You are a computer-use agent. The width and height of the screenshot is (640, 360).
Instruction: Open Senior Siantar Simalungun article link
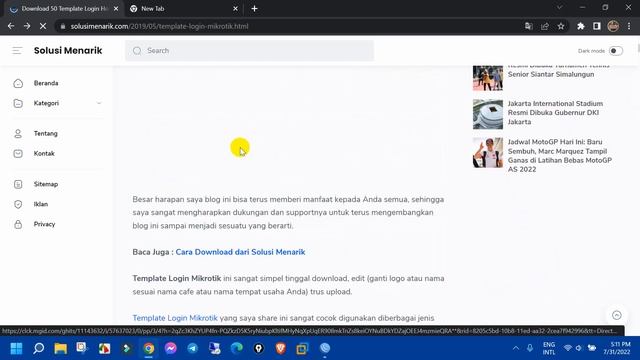point(558,71)
